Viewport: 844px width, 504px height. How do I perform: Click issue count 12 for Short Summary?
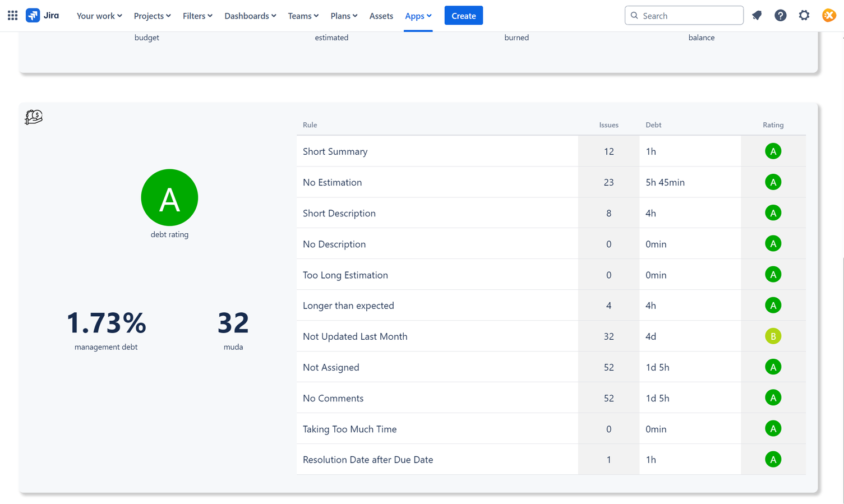coord(608,151)
